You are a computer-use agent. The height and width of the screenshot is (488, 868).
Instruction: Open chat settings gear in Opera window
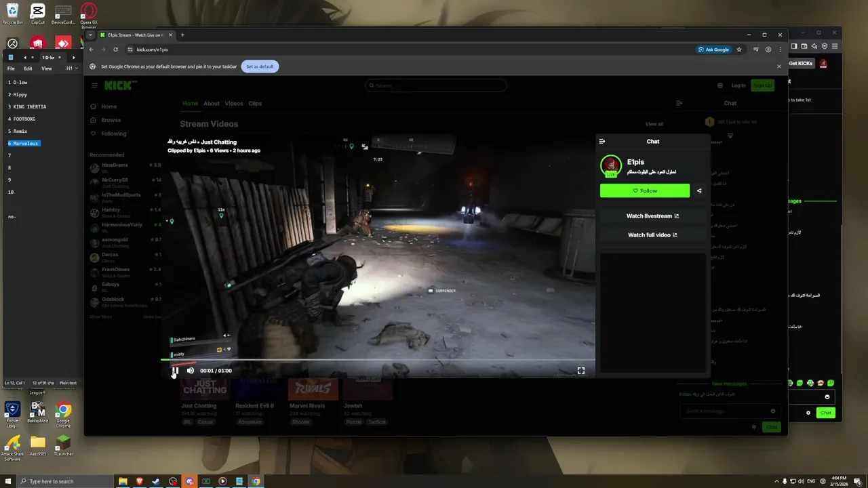[808, 413]
